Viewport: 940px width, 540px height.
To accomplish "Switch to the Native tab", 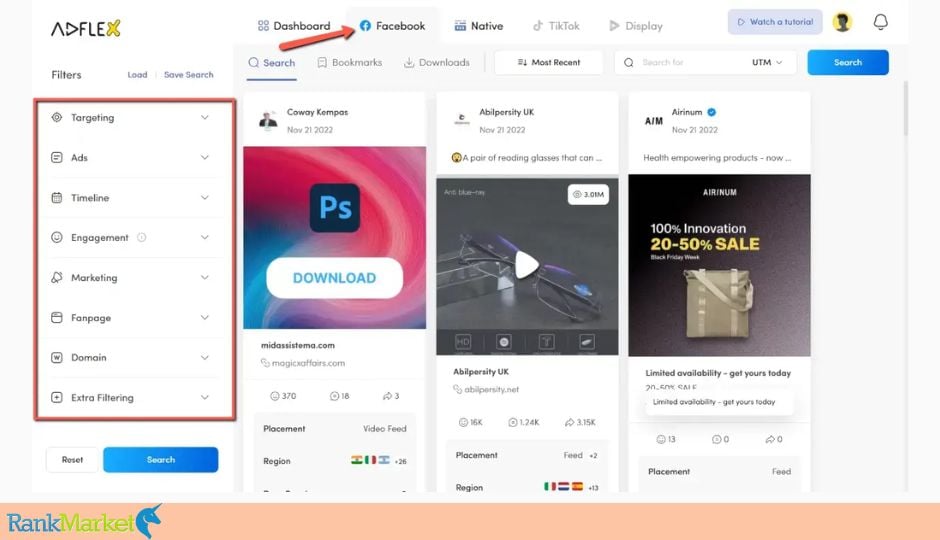I will coord(478,26).
